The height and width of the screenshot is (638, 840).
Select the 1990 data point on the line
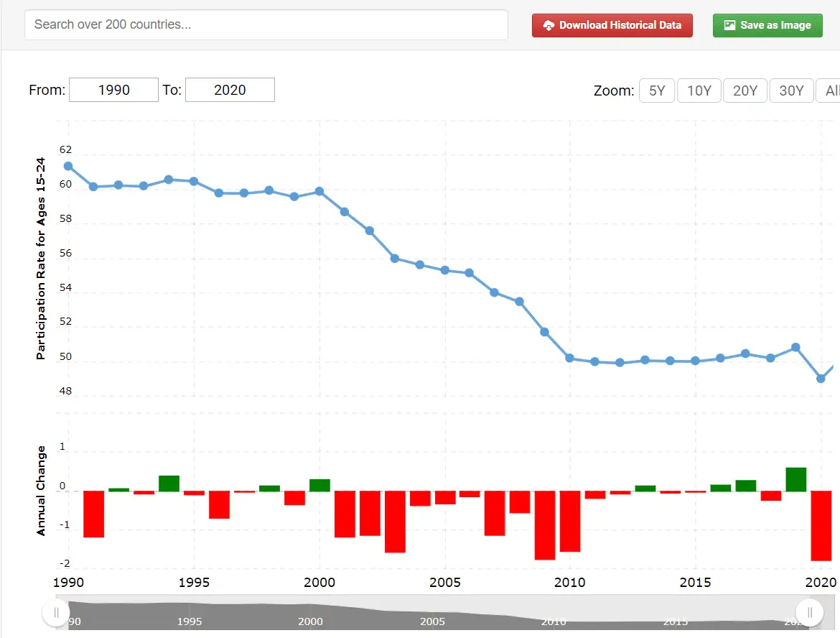click(68, 166)
